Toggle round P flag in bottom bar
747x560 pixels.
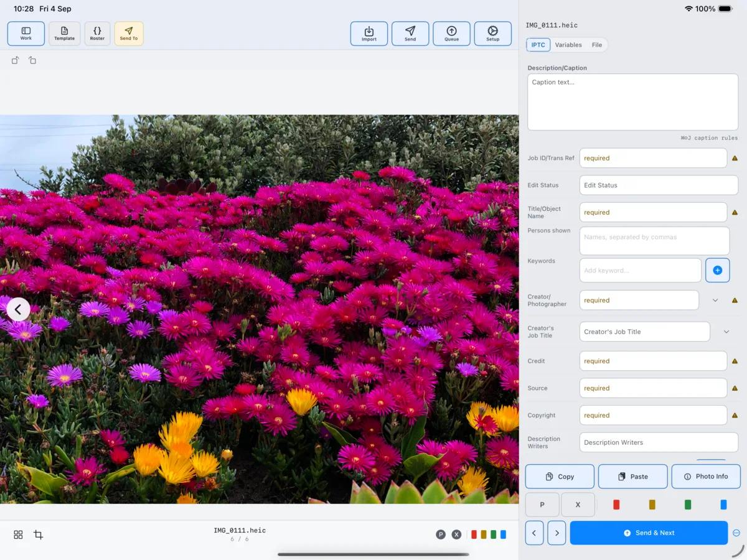point(441,534)
